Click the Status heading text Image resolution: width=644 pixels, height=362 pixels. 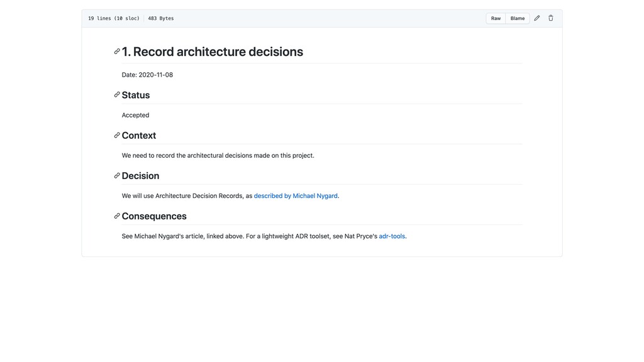coord(136,95)
